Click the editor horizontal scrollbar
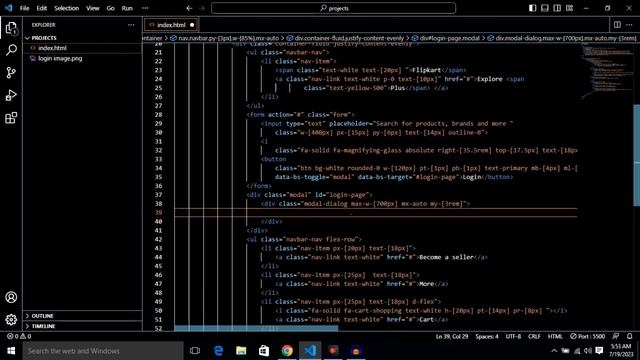 click(256, 328)
